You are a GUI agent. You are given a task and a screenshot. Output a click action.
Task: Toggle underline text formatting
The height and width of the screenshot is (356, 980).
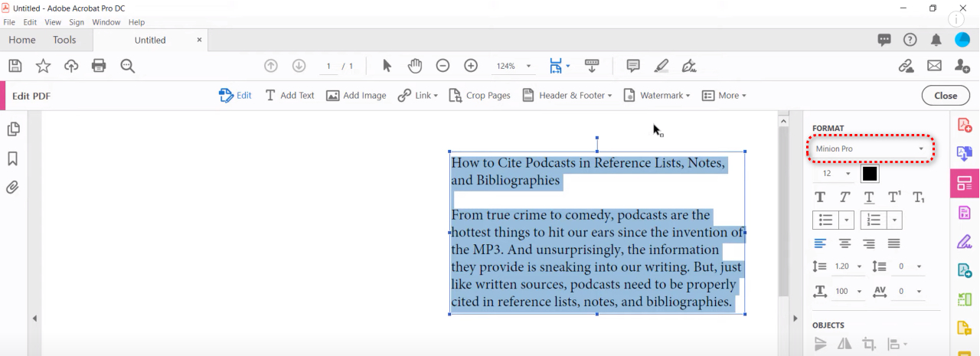pyautogui.click(x=869, y=198)
